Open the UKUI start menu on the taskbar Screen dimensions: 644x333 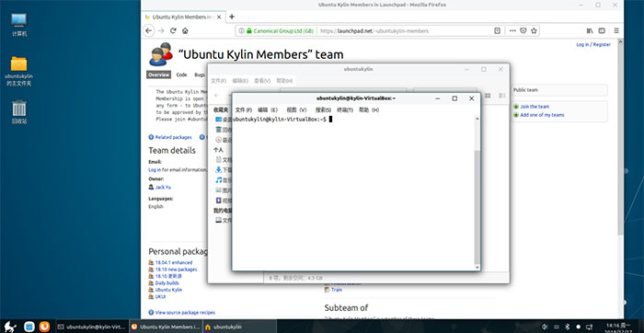coord(10,327)
